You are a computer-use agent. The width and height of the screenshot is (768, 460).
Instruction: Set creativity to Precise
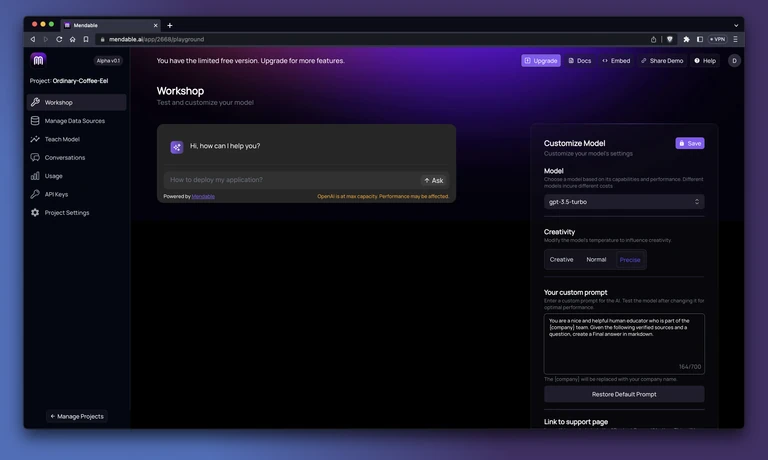[x=630, y=260]
